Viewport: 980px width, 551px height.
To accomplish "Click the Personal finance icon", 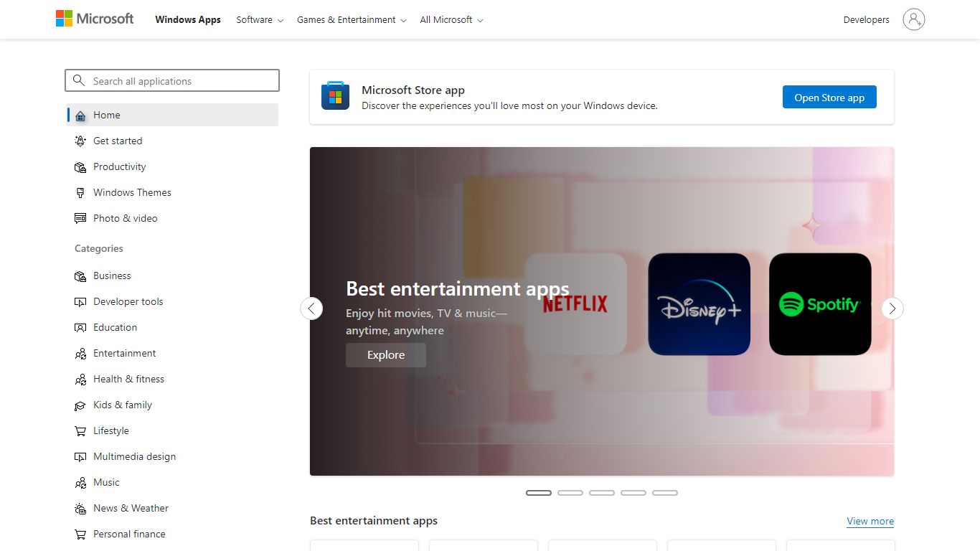I will pyautogui.click(x=80, y=534).
